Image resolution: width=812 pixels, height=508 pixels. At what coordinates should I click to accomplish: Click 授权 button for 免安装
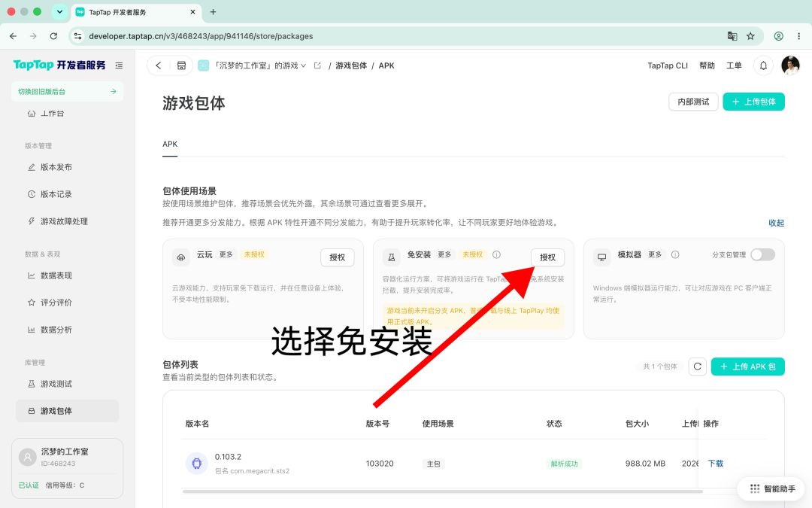[x=547, y=257]
